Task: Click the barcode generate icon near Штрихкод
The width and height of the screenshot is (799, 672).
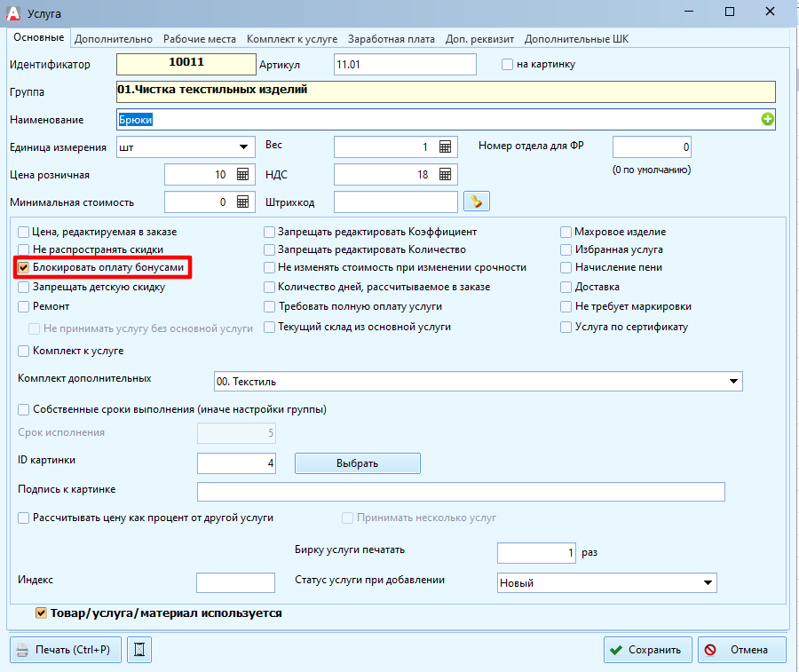Action: point(477,202)
